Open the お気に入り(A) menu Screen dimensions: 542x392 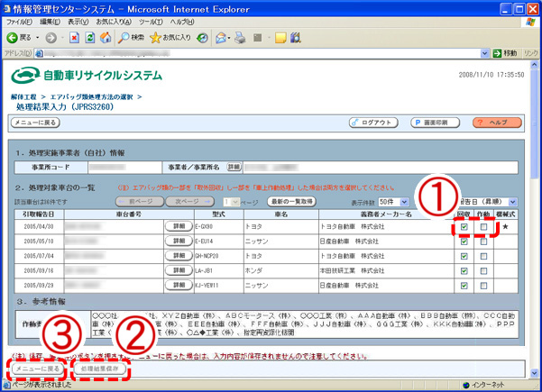[114, 22]
